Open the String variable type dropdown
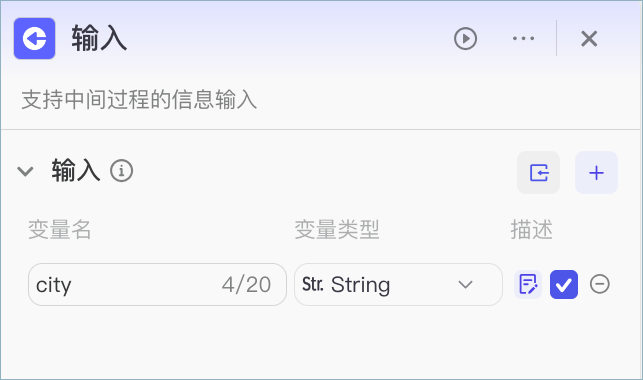Viewport: 643px width, 380px height. tap(398, 284)
